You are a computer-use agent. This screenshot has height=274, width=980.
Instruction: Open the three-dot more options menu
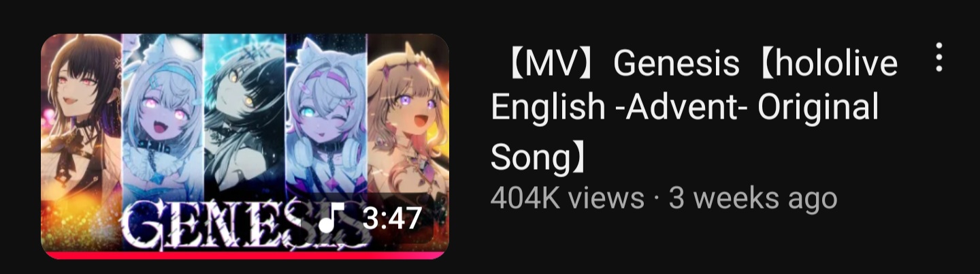[x=939, y=57]
